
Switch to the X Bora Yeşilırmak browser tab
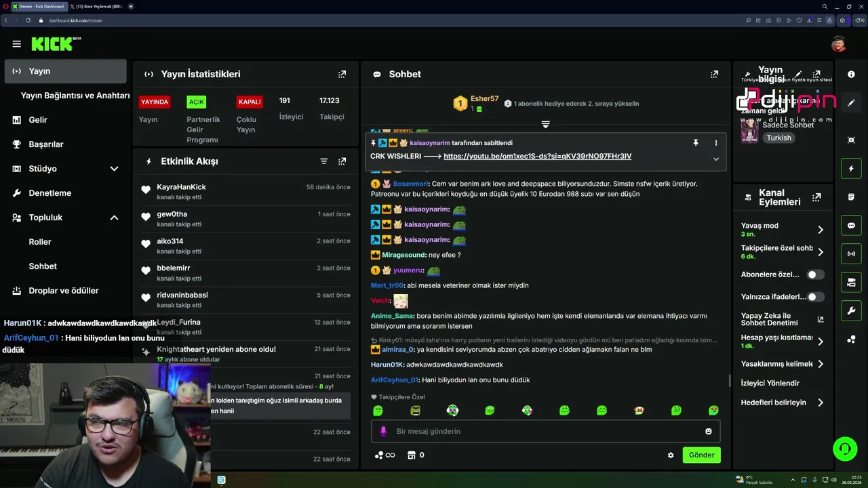tap(95, 6)
